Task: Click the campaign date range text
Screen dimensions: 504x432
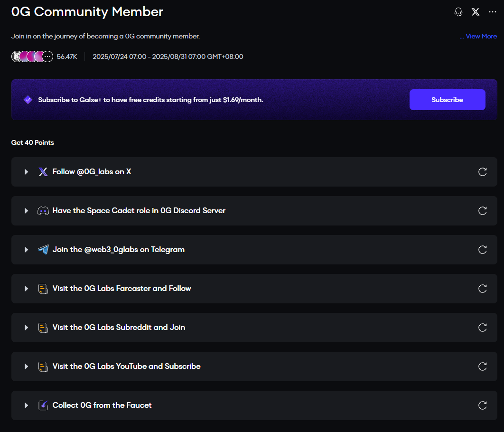Action: click(x=168, y=56)
